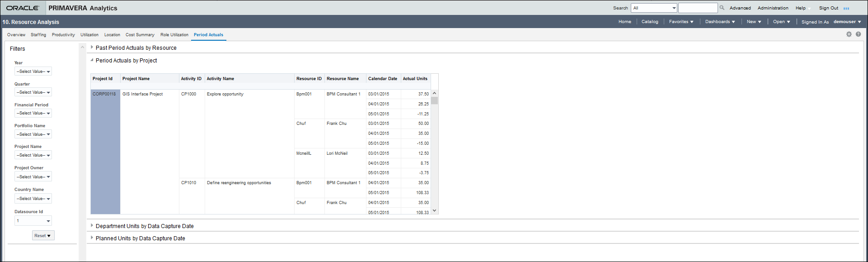
Task: Click the table scroll up arrow
Action: [435, 93]
